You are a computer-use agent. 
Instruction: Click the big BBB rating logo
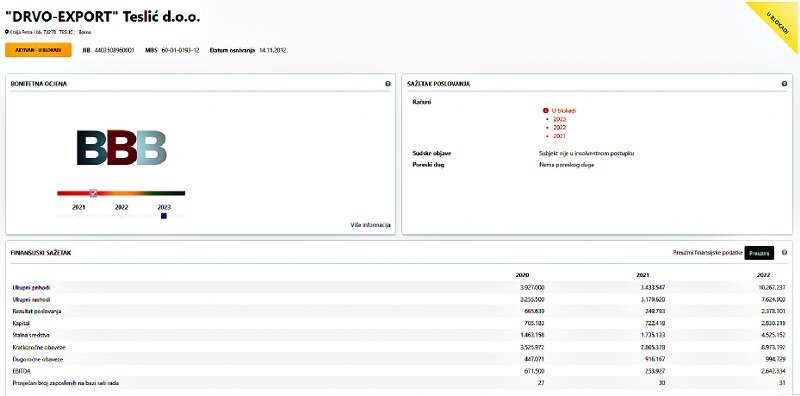(122, 147)
